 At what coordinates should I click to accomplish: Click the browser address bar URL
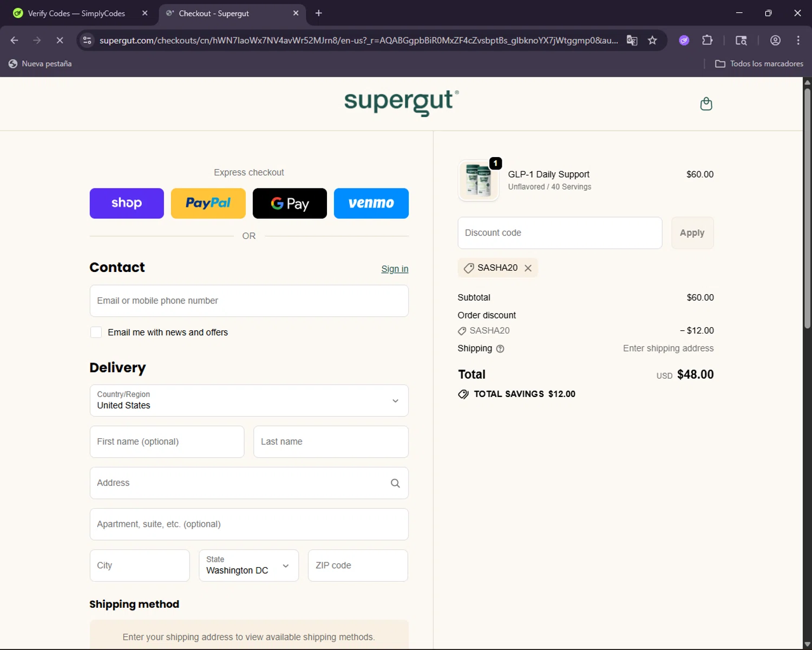[358, 40]
